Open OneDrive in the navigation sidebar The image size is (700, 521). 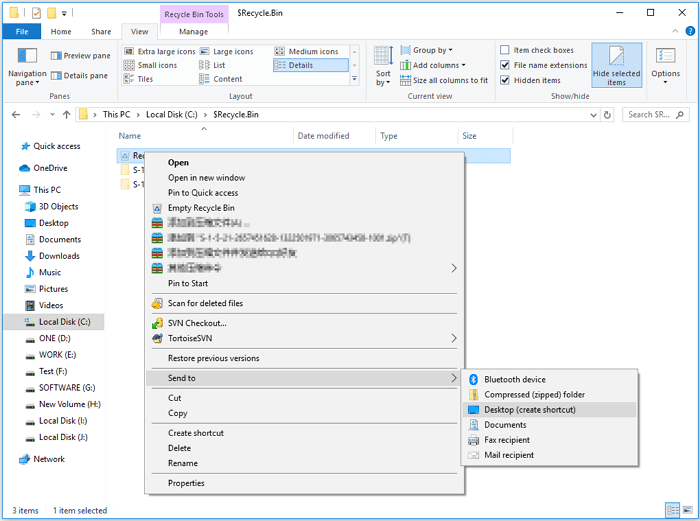pyautogui.click(x=49, y=168)
